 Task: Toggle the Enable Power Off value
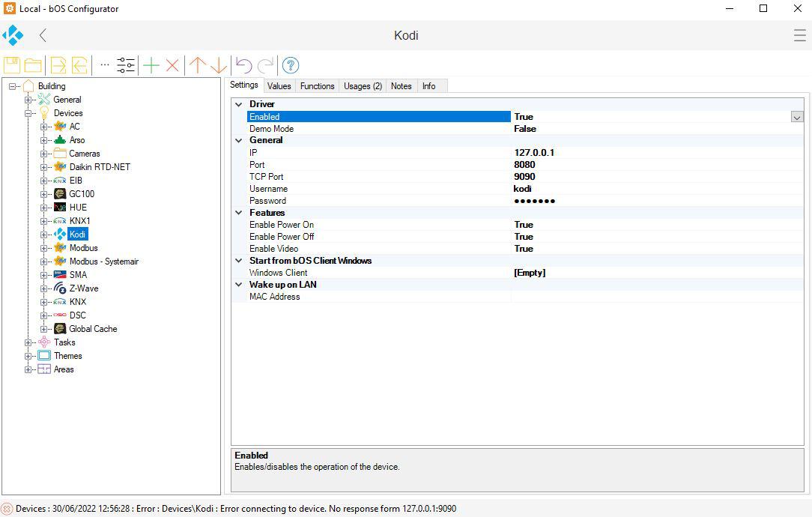(524, 237)
